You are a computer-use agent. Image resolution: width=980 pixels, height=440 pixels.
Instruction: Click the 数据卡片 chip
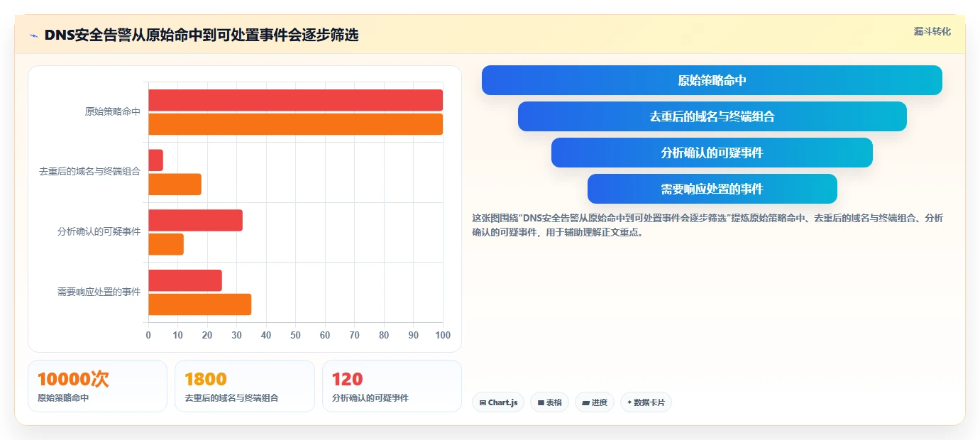646,402
